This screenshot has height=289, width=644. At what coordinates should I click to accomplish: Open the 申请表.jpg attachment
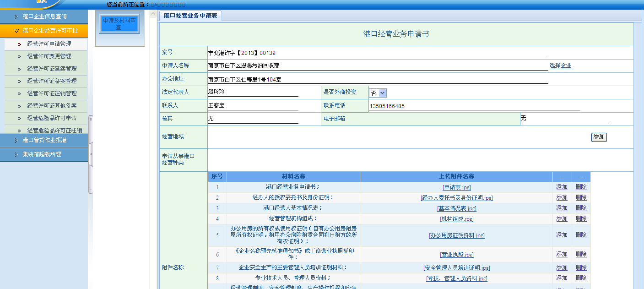point(456,187)
